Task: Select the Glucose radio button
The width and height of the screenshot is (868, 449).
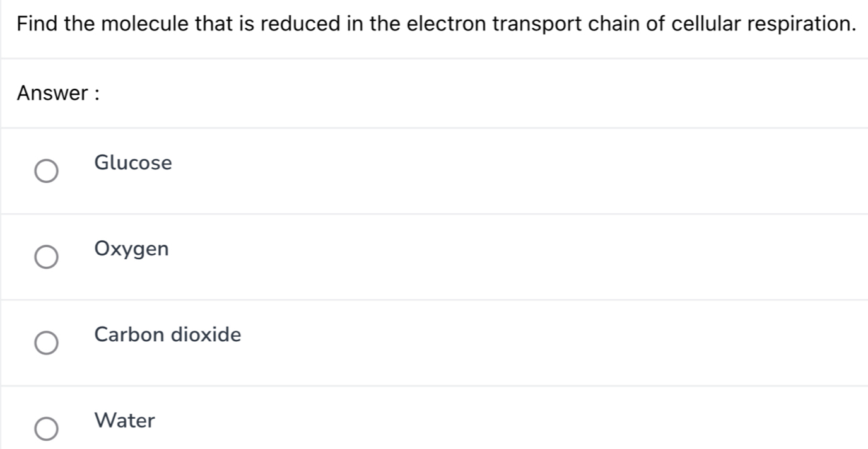Action: click(x=45, y=172)
